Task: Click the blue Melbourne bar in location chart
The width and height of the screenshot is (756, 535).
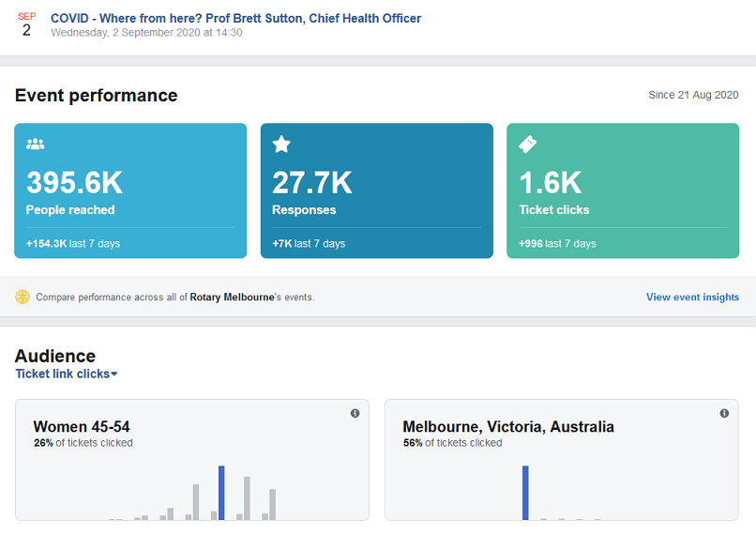Action: click(x=525, y=492)
